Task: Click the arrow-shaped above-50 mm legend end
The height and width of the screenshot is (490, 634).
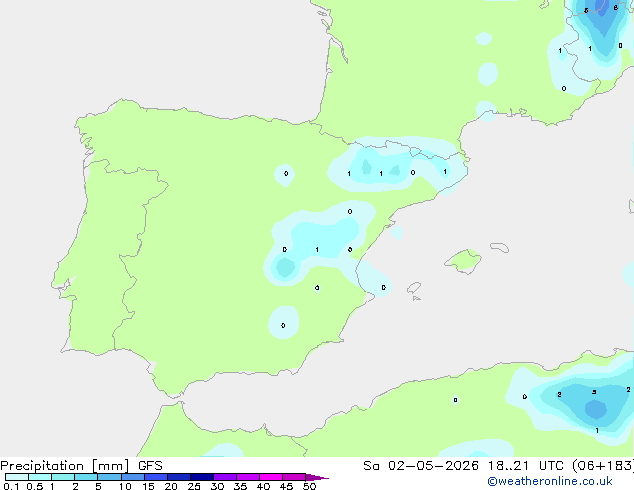Action: coord(317,477)
